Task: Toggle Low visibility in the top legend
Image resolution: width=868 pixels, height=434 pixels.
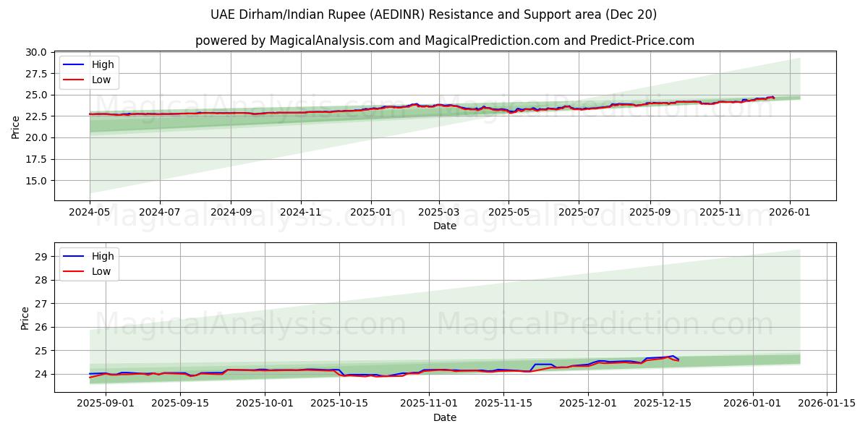Action: point(103,80)
